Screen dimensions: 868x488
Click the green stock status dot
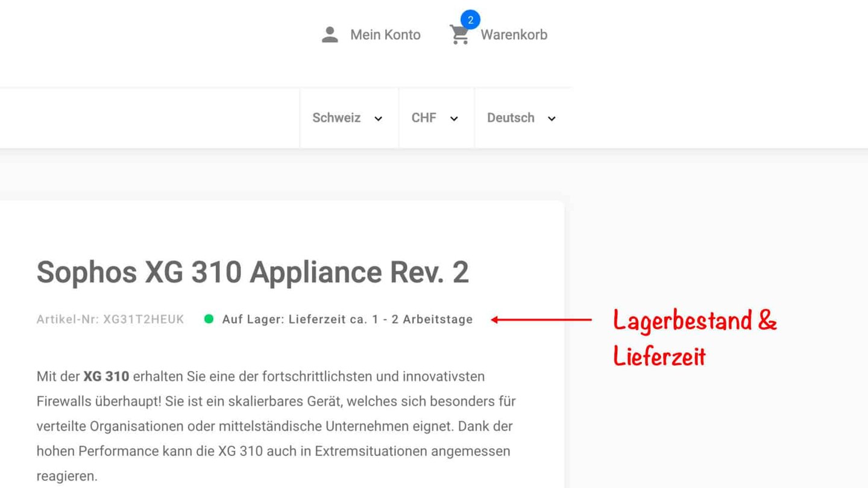[209, 319]
